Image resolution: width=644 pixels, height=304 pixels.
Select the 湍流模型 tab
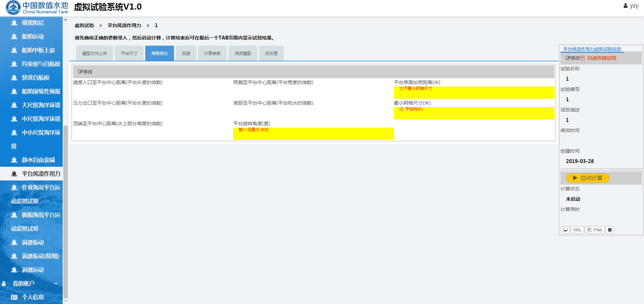pyautogui.click(x=243, y=54)
